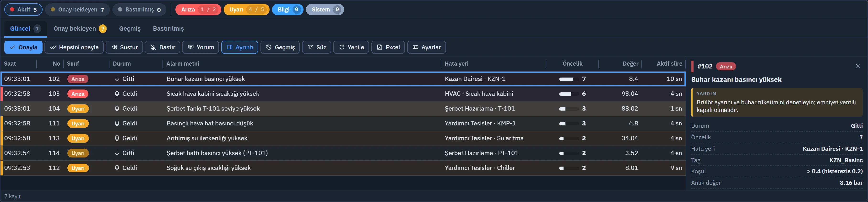
Task: Toggle the Arıza class filter chip
Action: (198, 9)
